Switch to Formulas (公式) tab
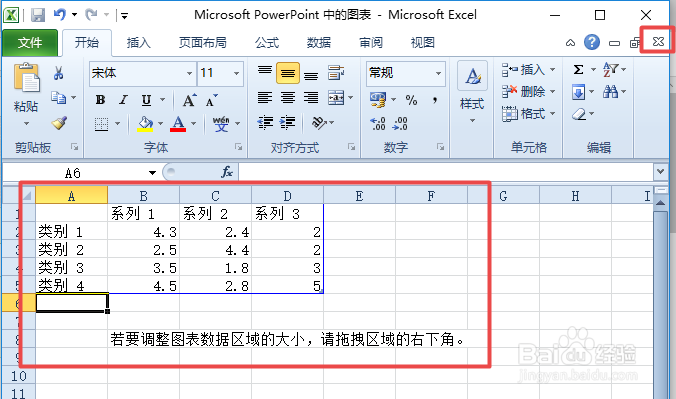This screenshot has width=676, height=399. 267,43
